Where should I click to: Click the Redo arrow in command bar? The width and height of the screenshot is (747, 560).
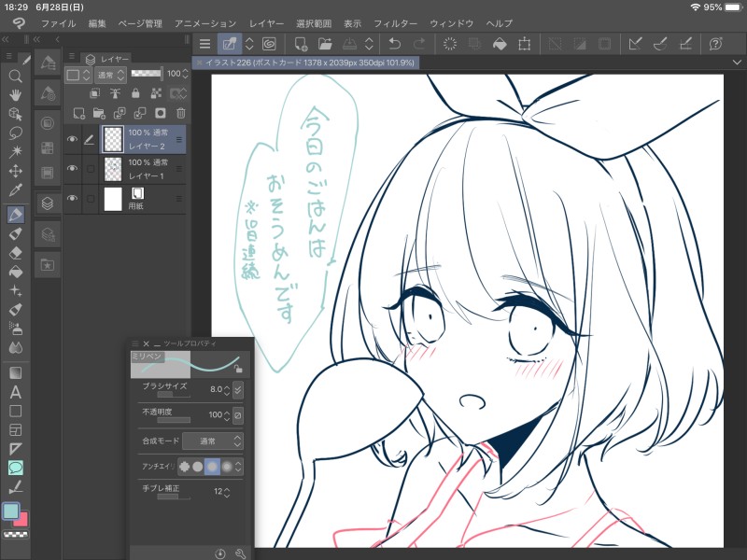tap(419, 44)
